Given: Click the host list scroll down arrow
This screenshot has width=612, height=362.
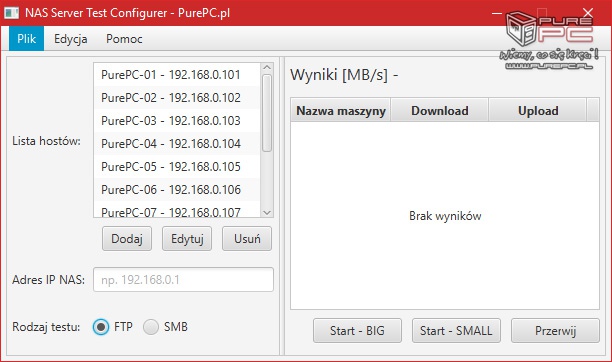Looking at the screenshot, I should tap(267, 213).
